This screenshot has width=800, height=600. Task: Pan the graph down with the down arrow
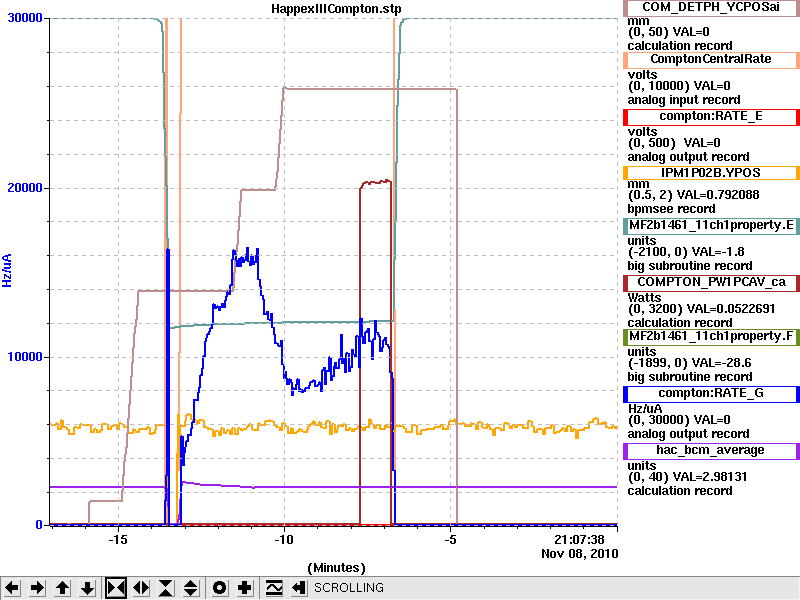[88, 588]
